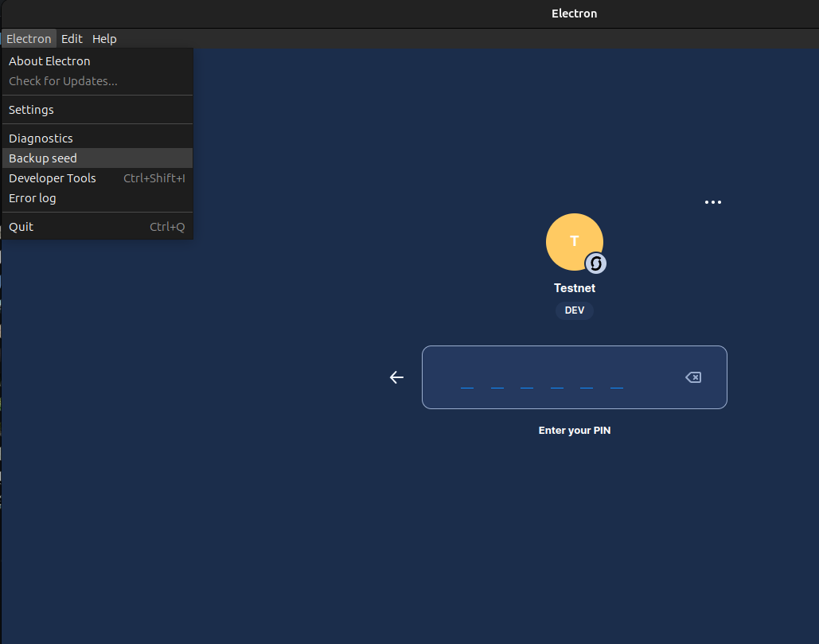
Task: Click the DEV badge under Testnet
Action: 574,310
